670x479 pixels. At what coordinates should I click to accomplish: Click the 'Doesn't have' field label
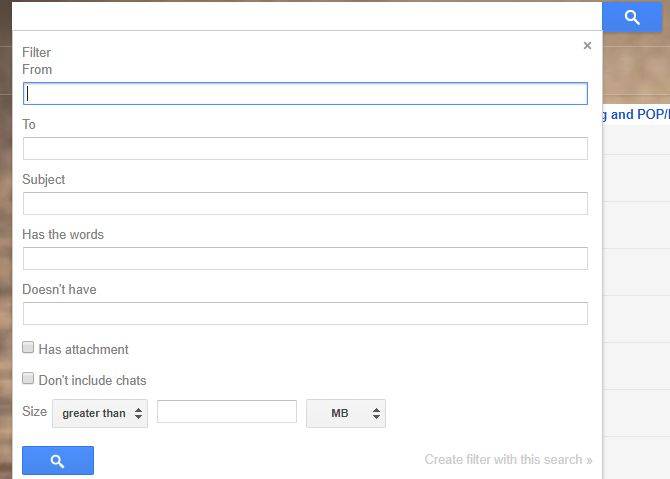pos(59,290)
